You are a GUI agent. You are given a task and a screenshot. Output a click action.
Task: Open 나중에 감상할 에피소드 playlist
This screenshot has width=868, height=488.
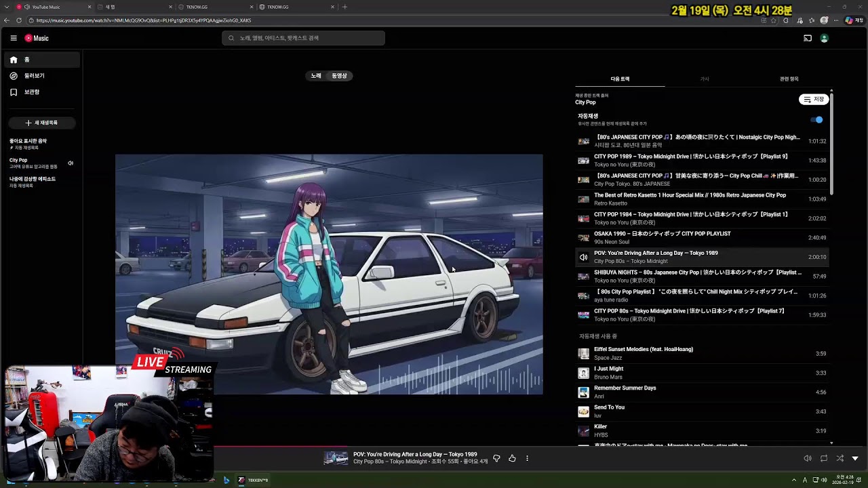click(41, 182)
